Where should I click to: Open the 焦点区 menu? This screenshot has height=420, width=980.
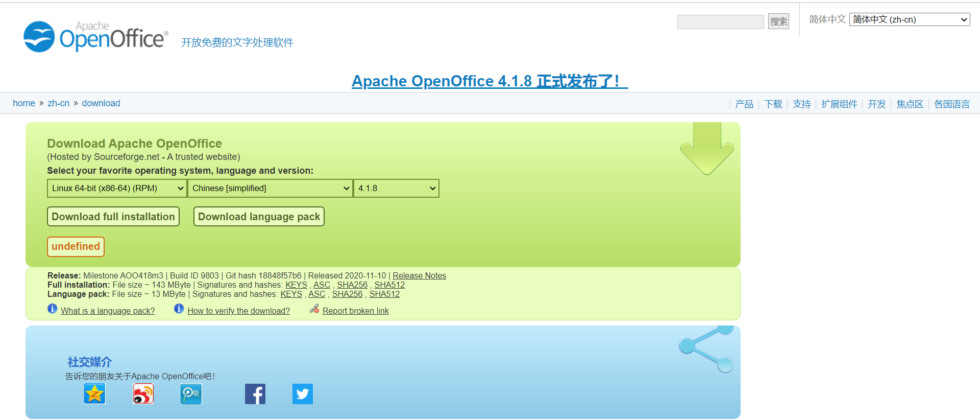(x=910, y=104)
